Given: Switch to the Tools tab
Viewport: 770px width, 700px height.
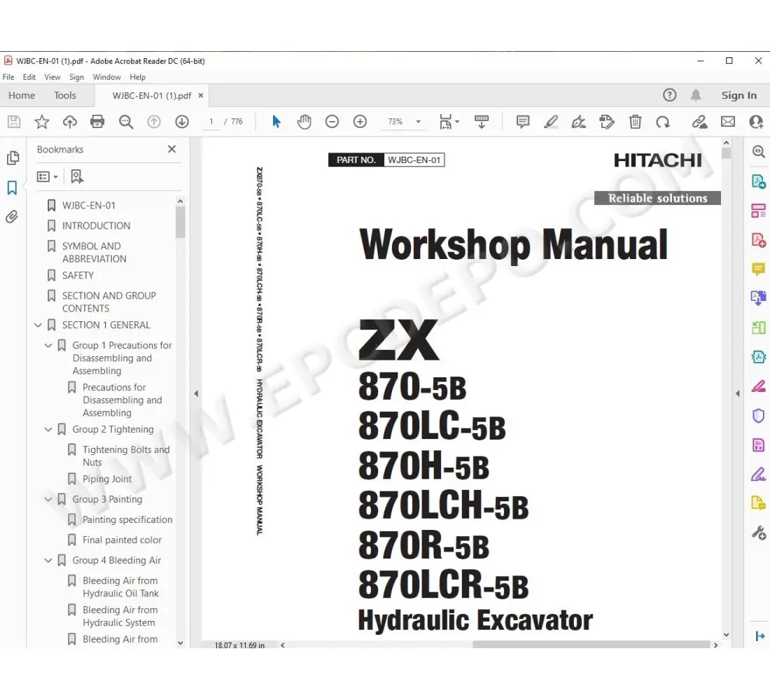Looking at the screenshot, I should pos(65,95).
